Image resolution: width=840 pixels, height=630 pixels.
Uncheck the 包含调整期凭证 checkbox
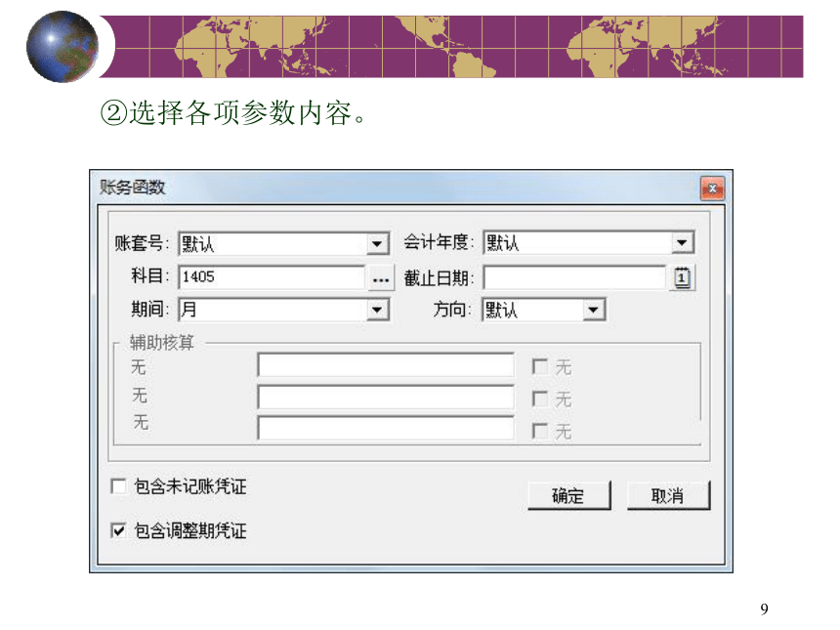pos(118,530)
